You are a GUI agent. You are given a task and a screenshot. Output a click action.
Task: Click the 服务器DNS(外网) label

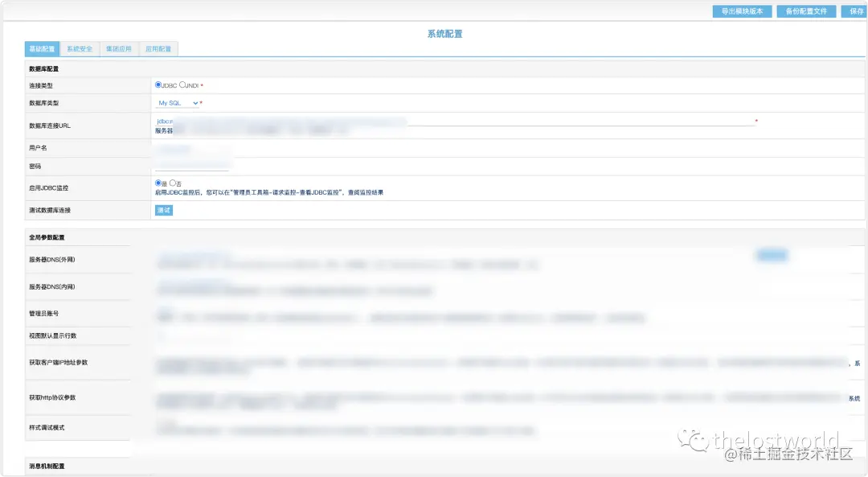52,259
